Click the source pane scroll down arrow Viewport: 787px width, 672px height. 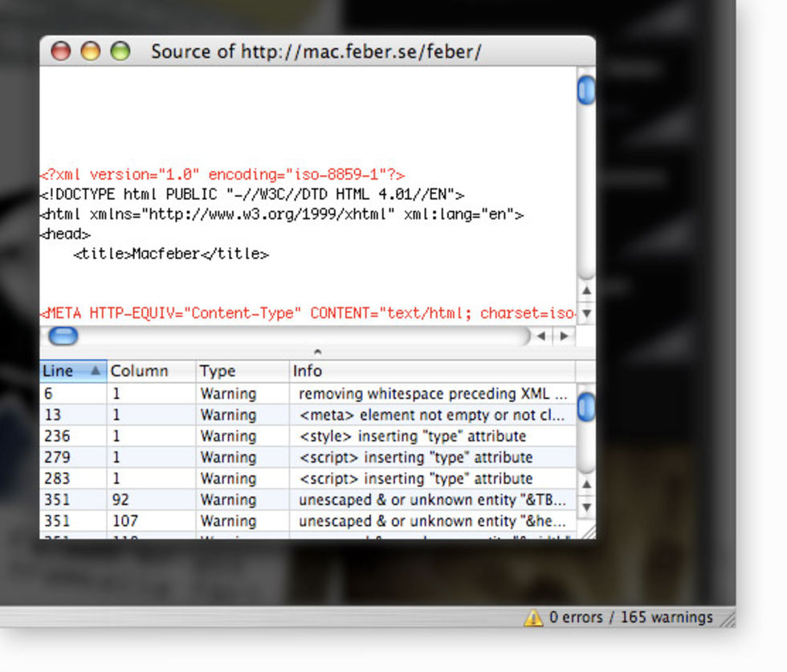coord(586,313)
